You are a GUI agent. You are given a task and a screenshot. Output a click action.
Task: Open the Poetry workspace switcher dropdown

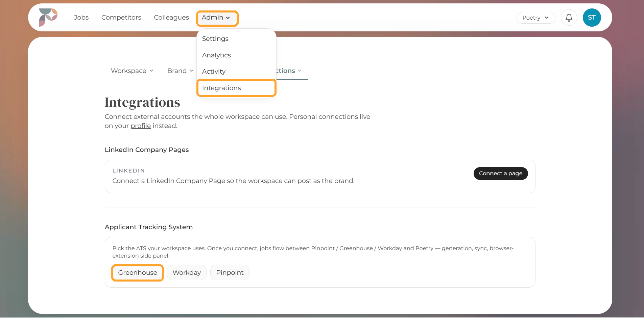[x=535, y=18]
